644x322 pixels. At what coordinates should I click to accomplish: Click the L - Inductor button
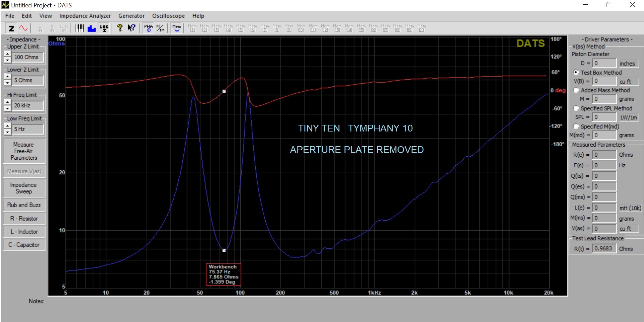24,231
